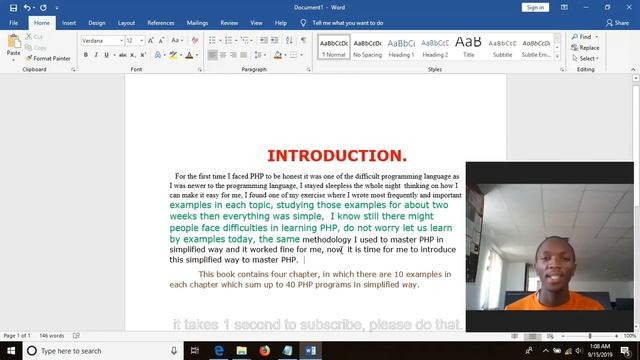Create a multilevel list
Viewport: 640px width, 360px height.
[244, 40]
